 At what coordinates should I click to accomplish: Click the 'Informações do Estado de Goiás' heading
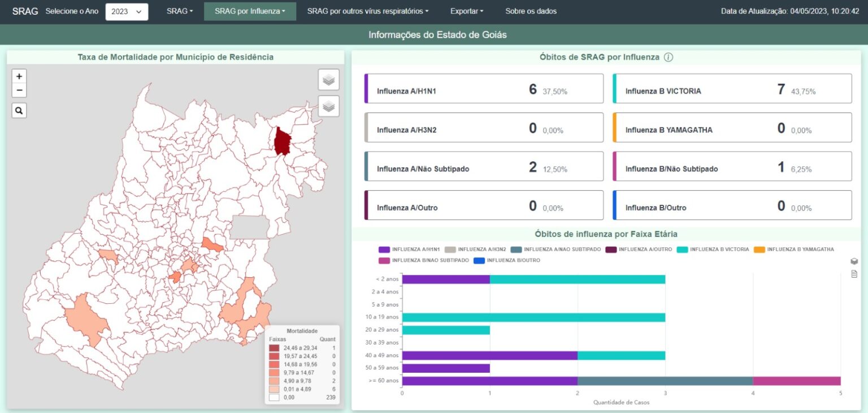click(x=437, y=35)
